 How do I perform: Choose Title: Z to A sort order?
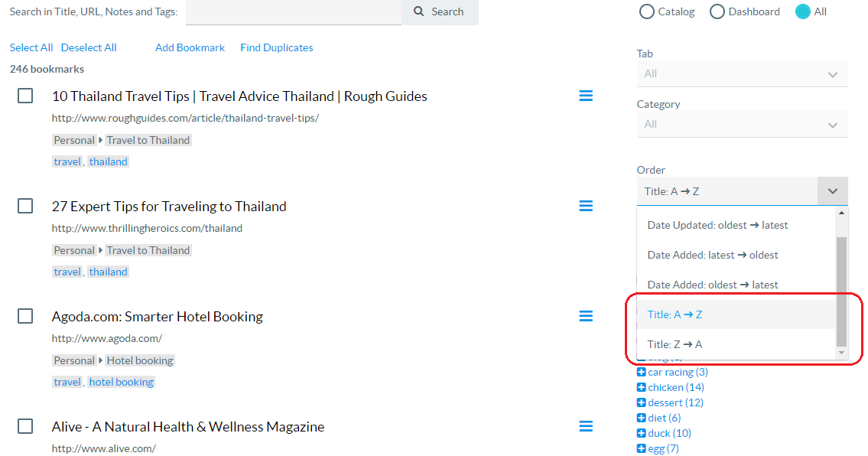click(675, 344)
